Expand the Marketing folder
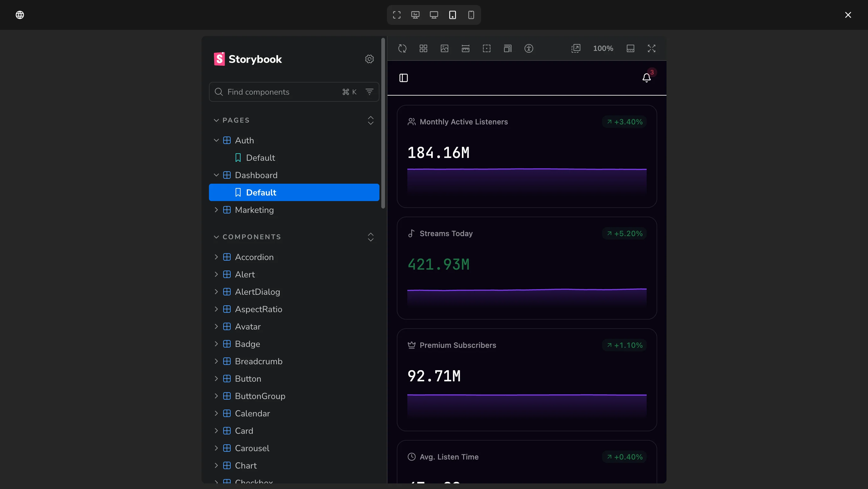The image size is (868, 489). 294,210
